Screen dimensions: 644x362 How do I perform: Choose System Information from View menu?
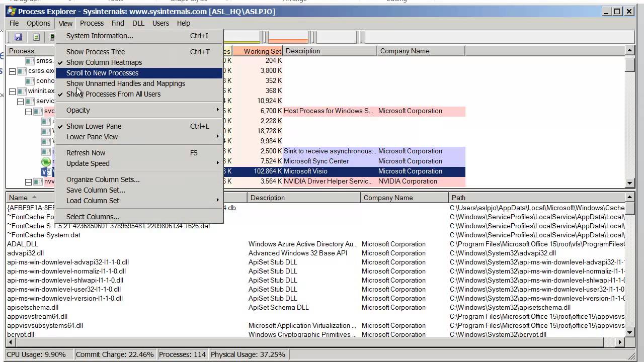139,36
